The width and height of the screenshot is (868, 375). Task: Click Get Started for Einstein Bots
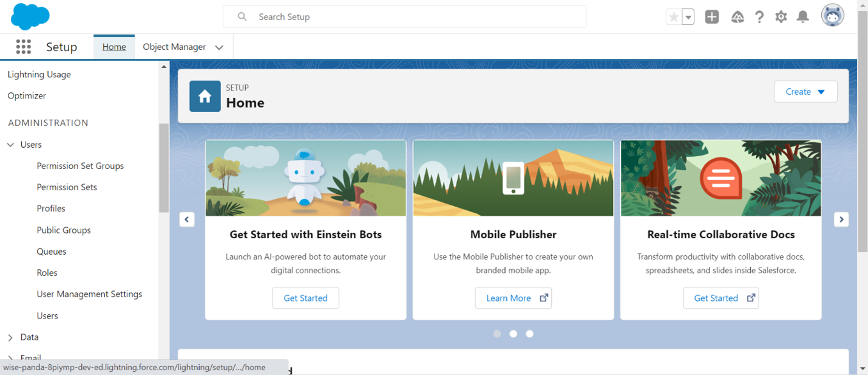[x=305, y=298]
